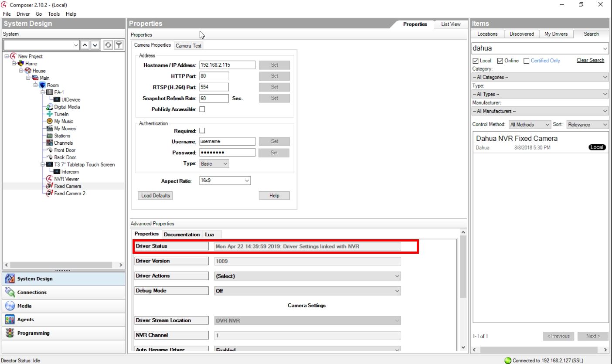612x364 pixels.
Task: Click the Fixed Camera 2 driver icon
Action: [50, 194]
